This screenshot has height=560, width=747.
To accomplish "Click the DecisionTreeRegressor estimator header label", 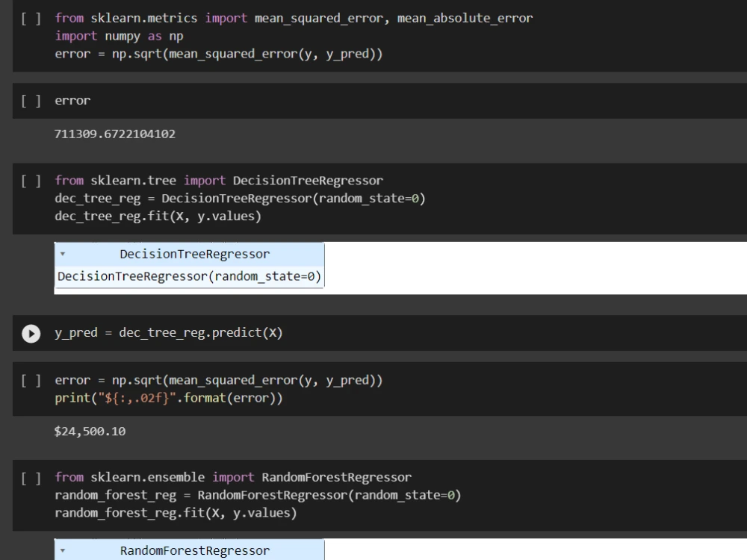I will (194, 255).
